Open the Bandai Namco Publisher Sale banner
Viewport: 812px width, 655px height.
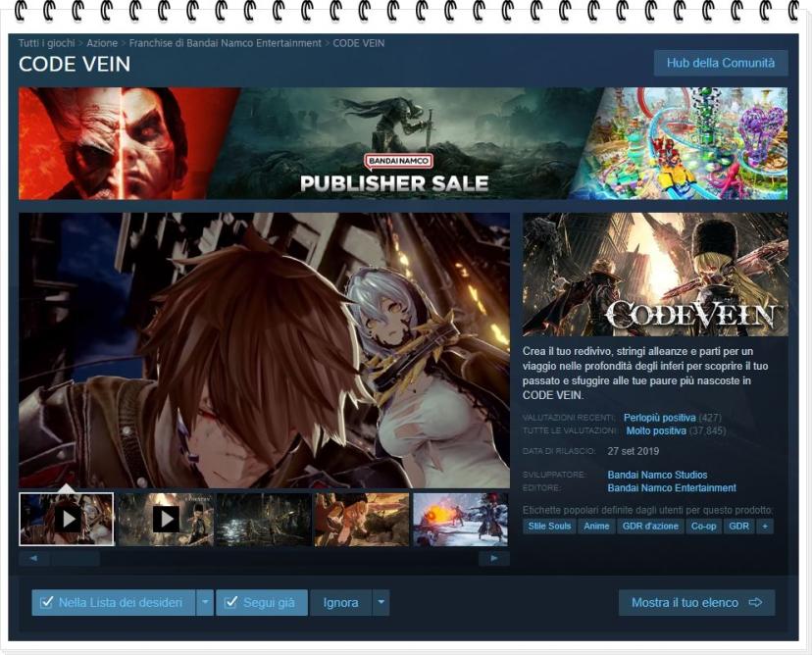[403, 143]
